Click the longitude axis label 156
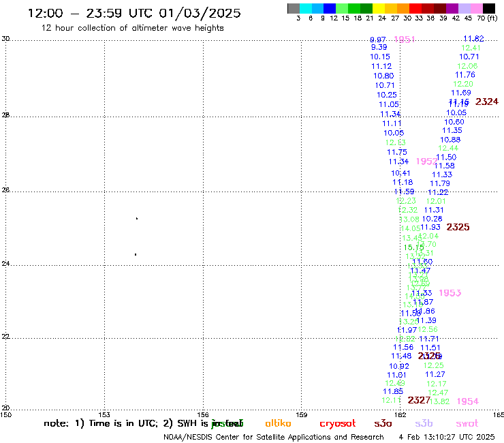The width and height of the screenshot is (504, 443). 203,415
